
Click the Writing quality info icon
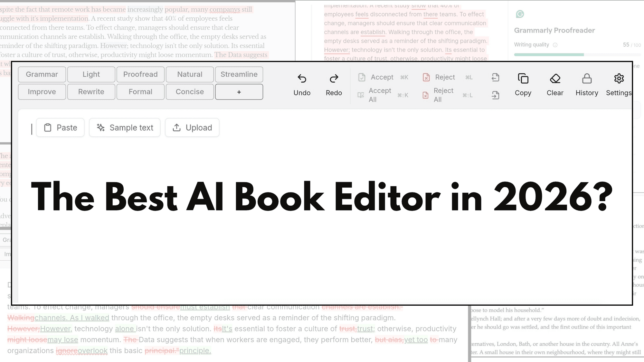[555, 45]
